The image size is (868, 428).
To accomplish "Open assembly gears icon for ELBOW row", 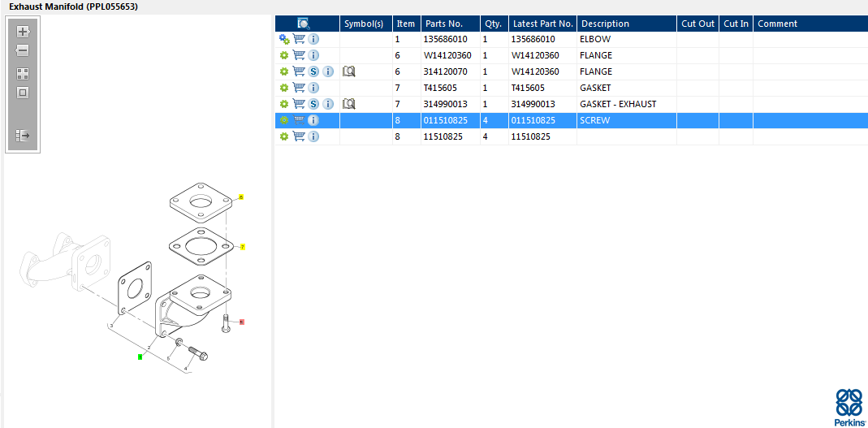I will click(x=284, y=39).
